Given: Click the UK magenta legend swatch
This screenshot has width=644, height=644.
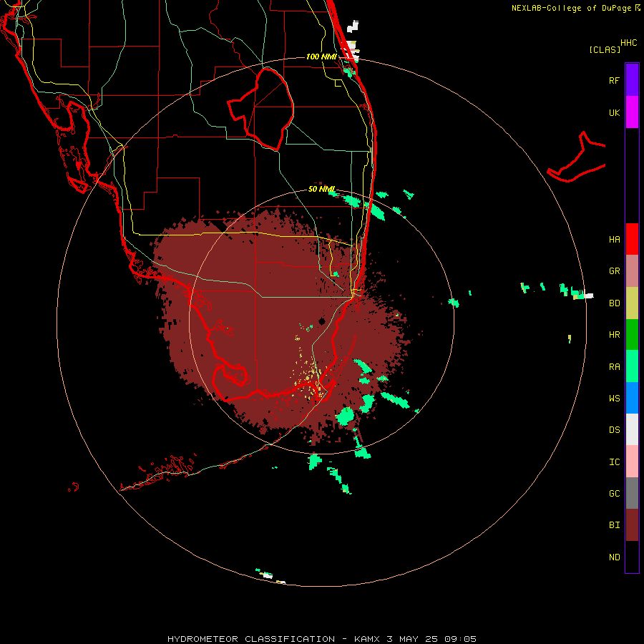Looking at the screenshot, I should 632,112.
